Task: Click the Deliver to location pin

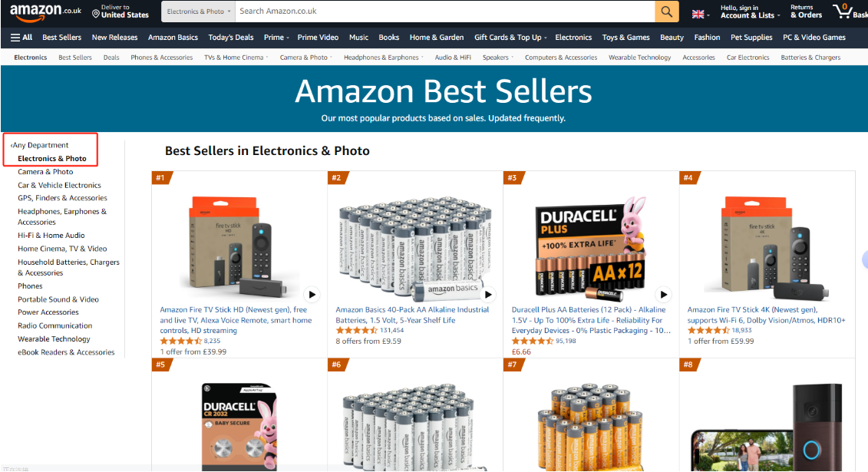Action: [x=96, y=14]
